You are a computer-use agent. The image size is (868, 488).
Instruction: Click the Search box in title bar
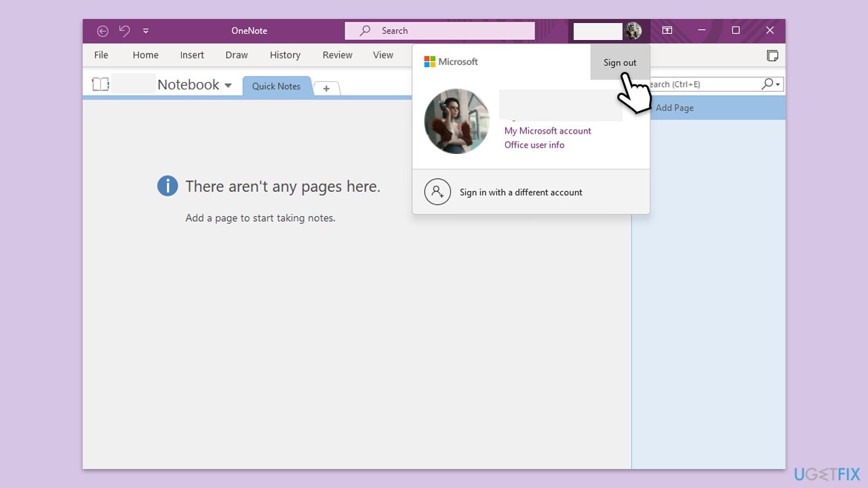pyautogui.click(x=439, y=30)
